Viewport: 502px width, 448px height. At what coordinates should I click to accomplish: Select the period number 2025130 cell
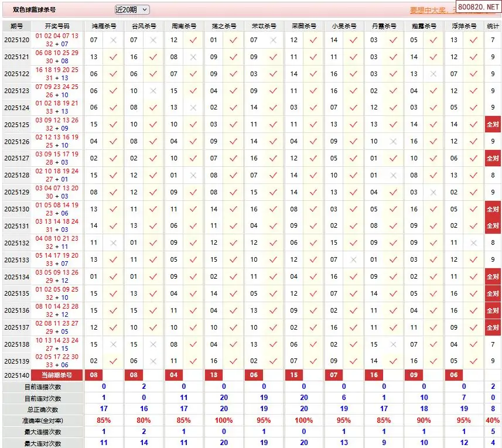pyautogui.click(x=16, y=209)
